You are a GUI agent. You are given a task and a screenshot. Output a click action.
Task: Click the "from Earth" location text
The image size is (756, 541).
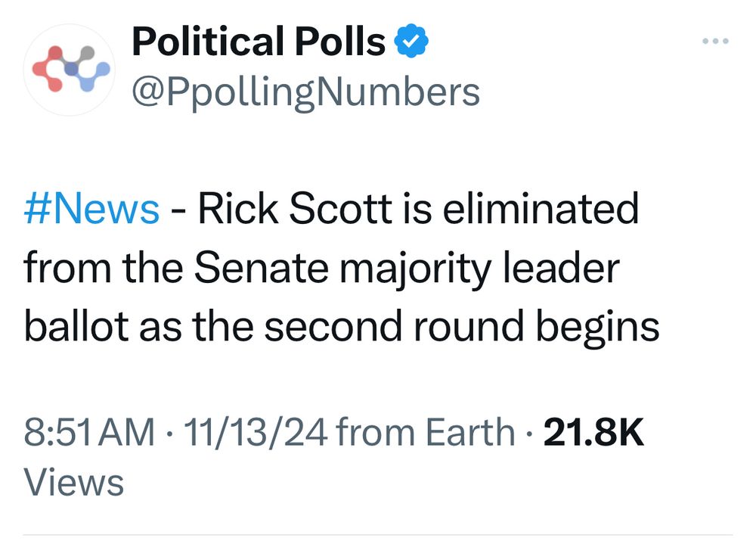pyautogui.click(x=425, y=434)
